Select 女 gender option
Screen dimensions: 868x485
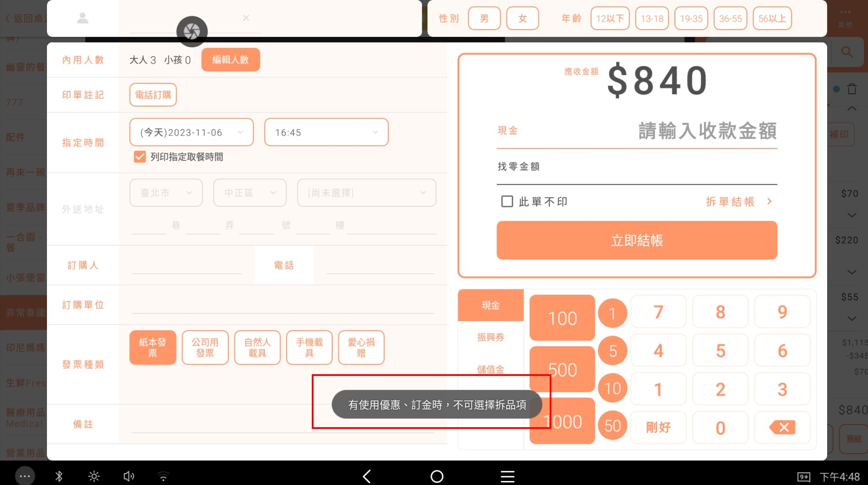[522, 18]
